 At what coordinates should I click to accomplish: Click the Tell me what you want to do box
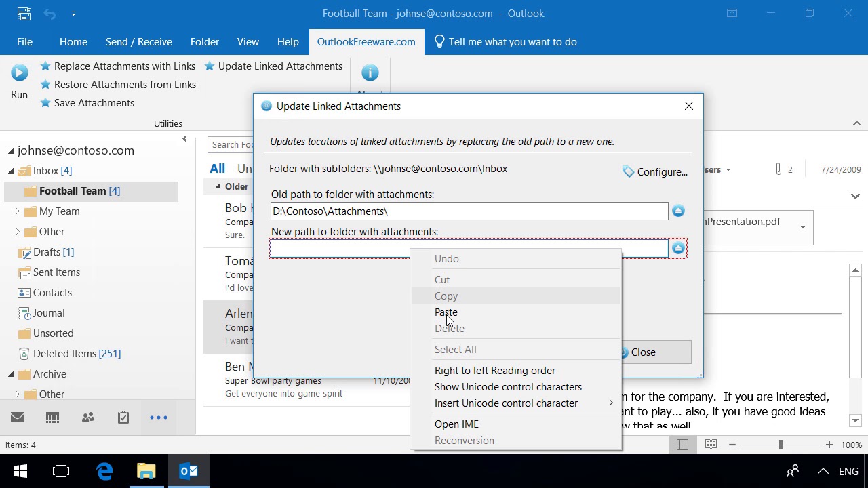(x=505, y=42)
